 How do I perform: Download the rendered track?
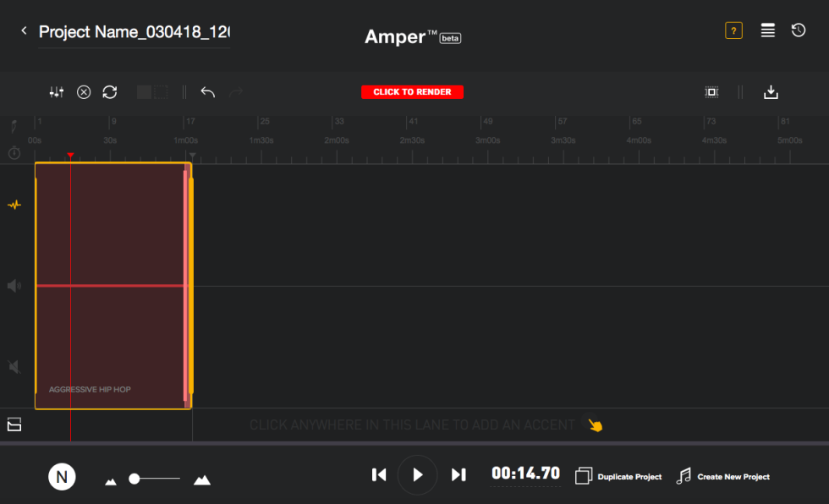point(771,91)
